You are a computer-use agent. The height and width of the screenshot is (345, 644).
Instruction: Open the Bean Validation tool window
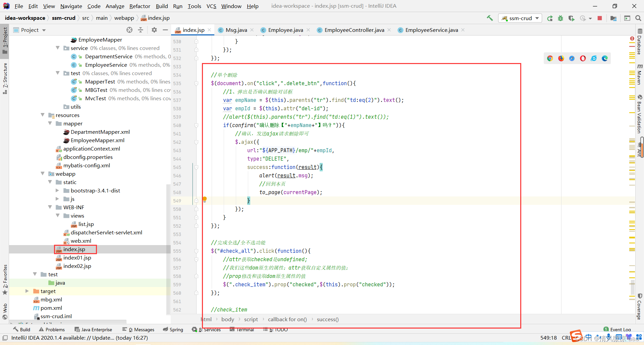640,114
